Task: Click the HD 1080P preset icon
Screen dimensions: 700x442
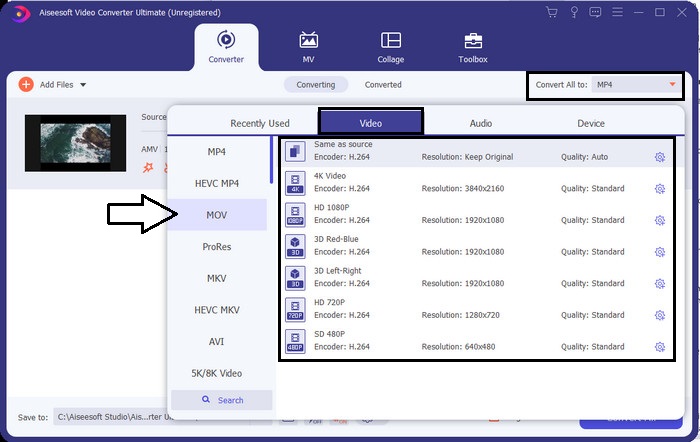Action: tap(295, 215)
